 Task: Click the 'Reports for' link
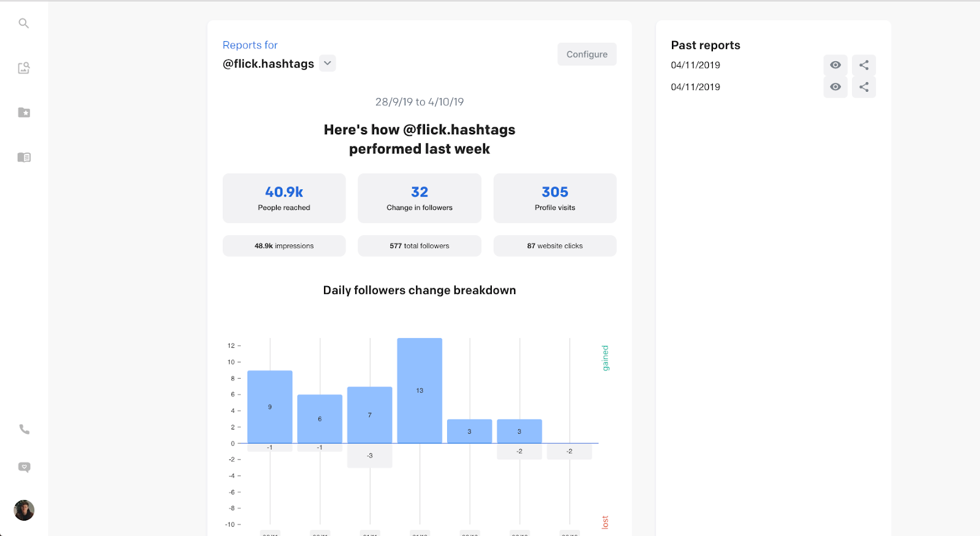click(250, 45)
